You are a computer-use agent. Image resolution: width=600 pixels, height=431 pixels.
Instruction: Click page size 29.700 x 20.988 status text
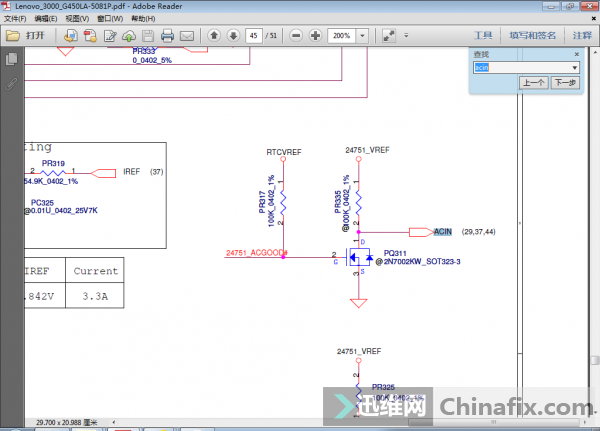click(x=67, y=423)
